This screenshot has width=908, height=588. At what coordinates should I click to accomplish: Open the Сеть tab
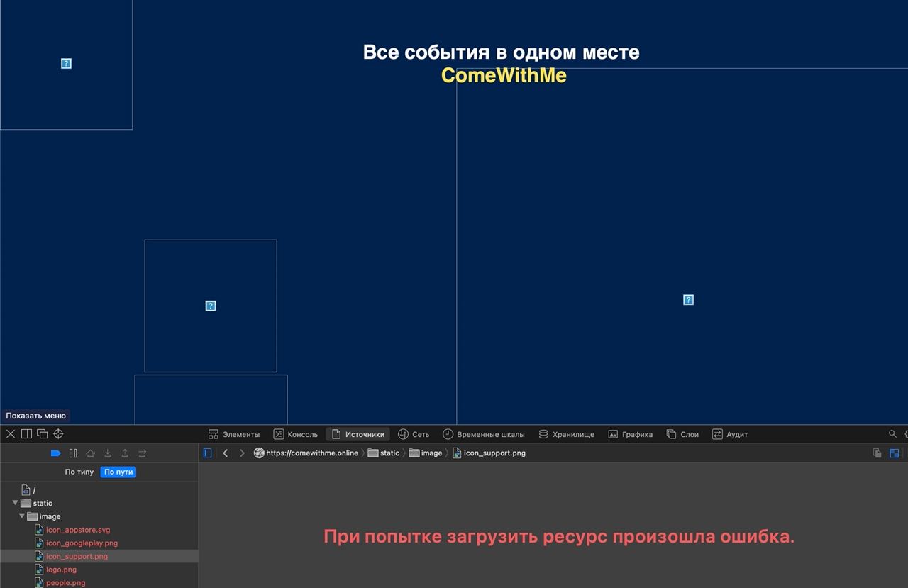[x=414, y=434]
